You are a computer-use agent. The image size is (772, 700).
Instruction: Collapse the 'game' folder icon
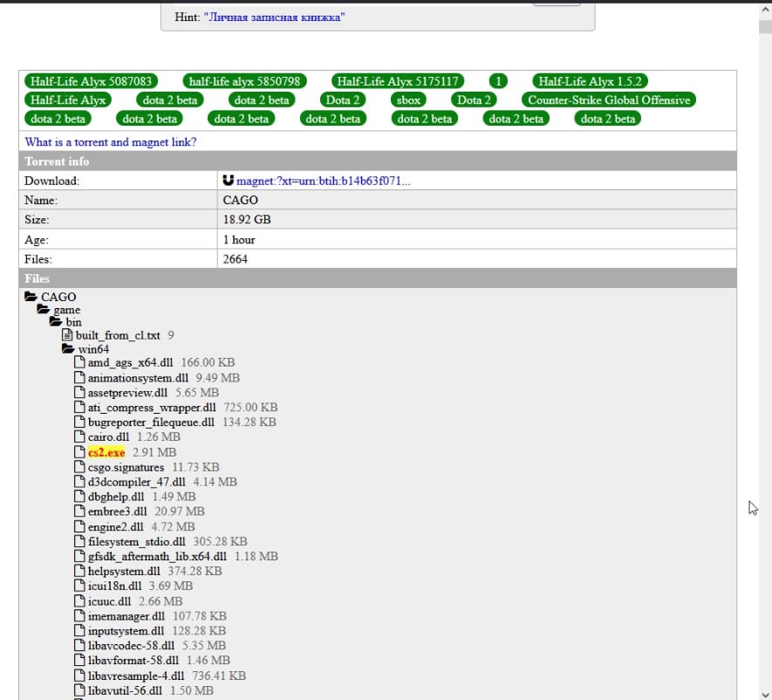[x=44, y=309]
